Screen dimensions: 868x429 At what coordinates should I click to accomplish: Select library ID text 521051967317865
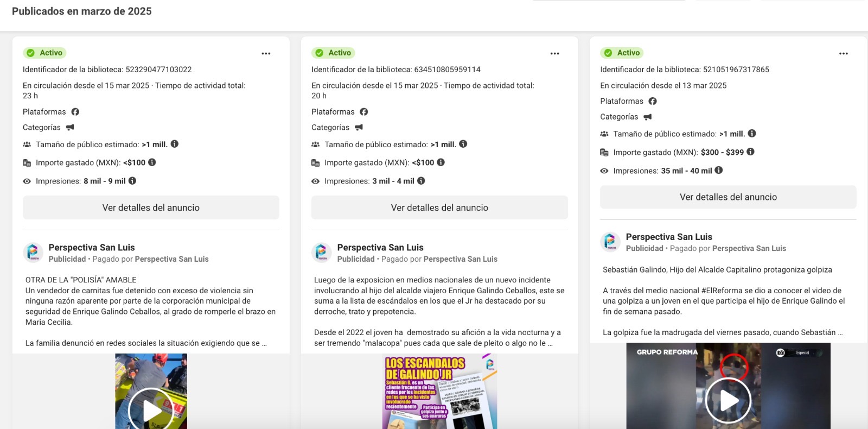click(736, 70)
